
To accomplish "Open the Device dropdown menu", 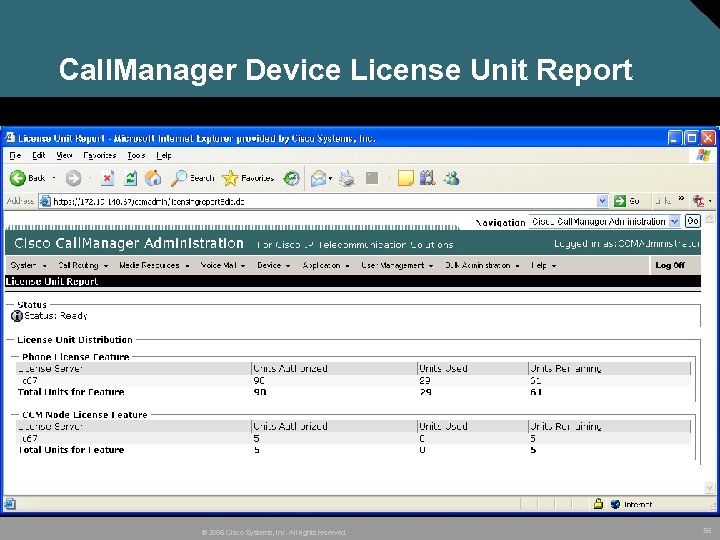I will [274, 265].
